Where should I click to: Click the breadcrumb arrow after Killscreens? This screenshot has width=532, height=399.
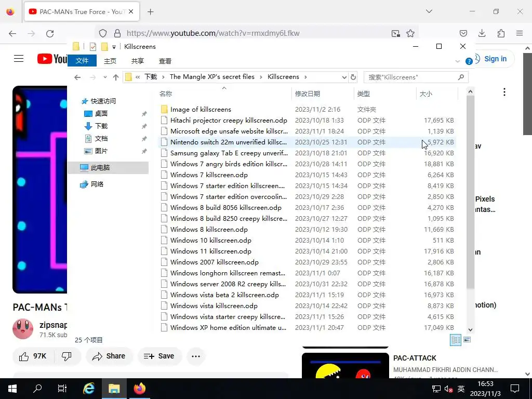tap(305, 77)
